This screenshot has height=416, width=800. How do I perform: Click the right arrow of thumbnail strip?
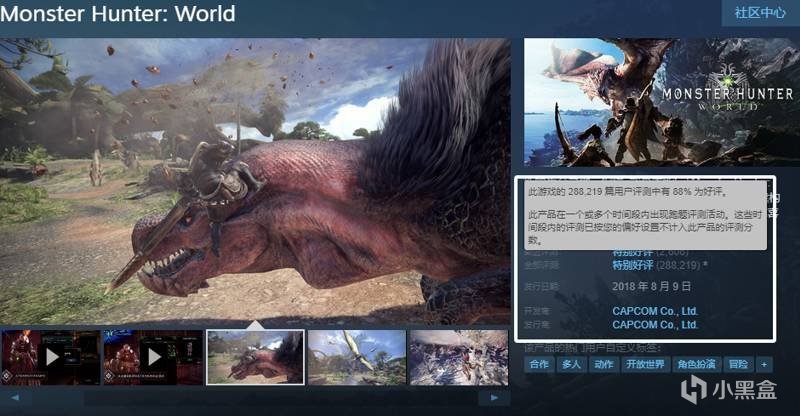pyautogui.click(x=494, y=398)
